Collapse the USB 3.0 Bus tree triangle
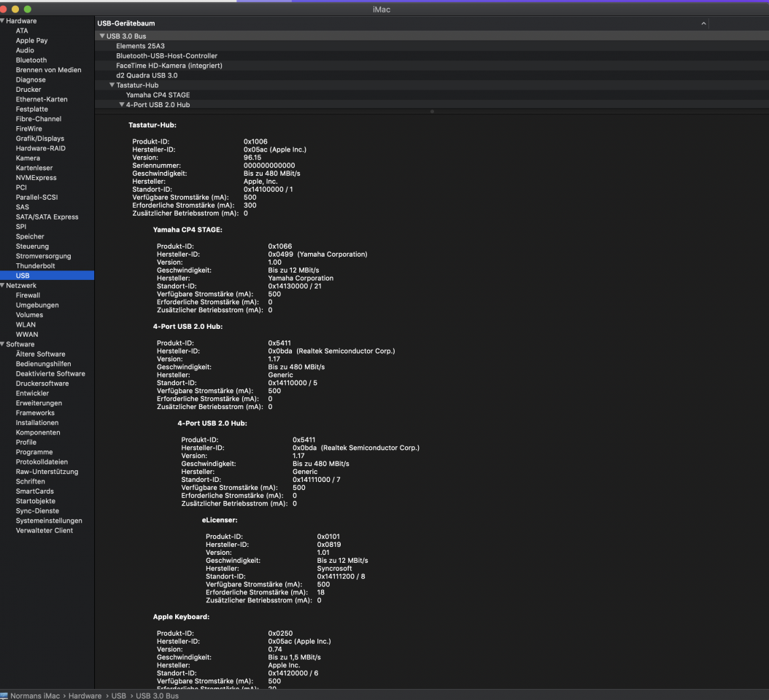Image resolution: width=769 pixels, height=700 pixels. click(x=102, y=36)
